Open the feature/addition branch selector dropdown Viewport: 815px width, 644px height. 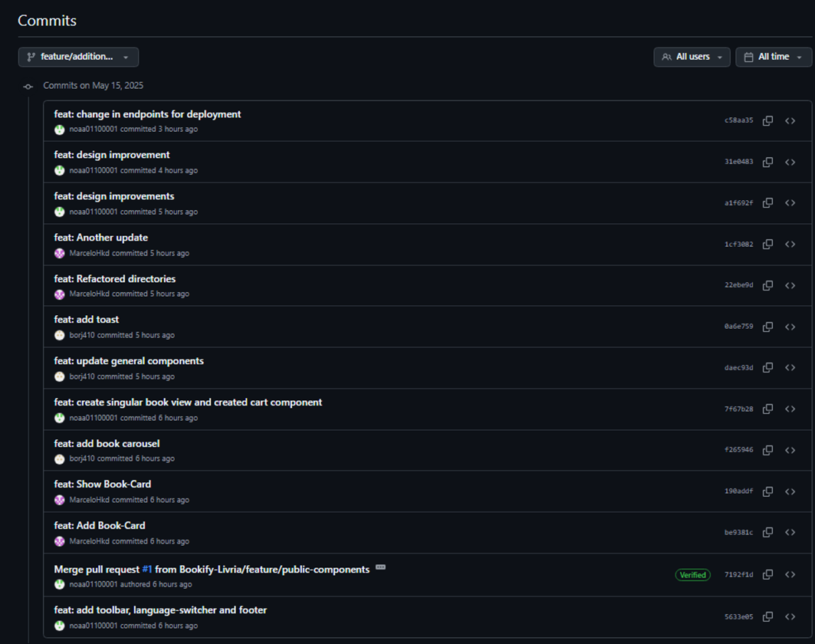point(78,58)
